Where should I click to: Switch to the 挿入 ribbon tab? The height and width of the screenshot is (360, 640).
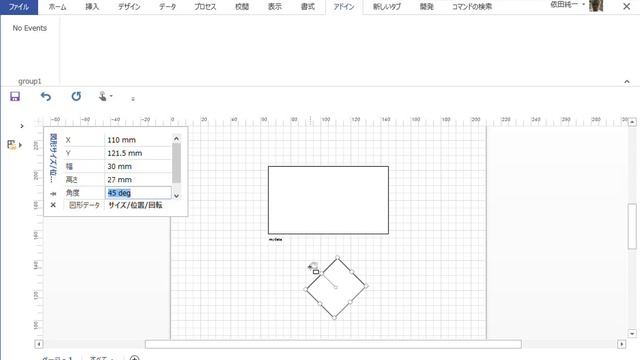click(x=92, y=7)
